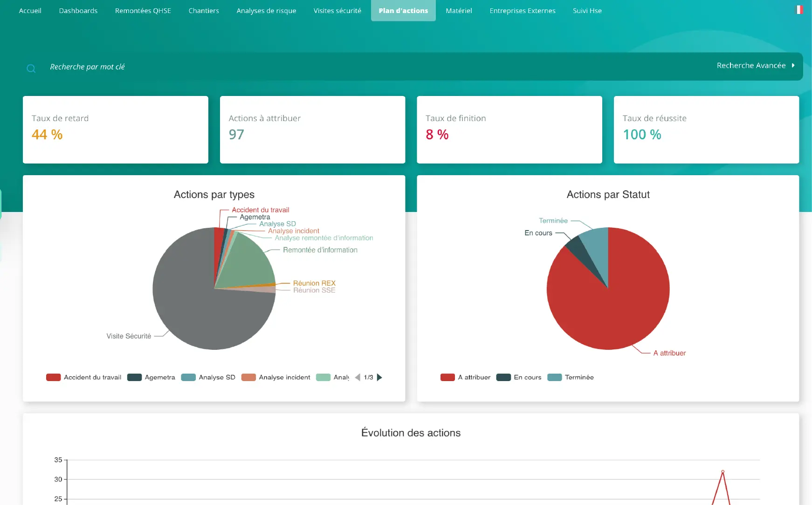Click the A attribuer red legend swatch
This screenshot has width=812, height=505.
tap(447, 377)
